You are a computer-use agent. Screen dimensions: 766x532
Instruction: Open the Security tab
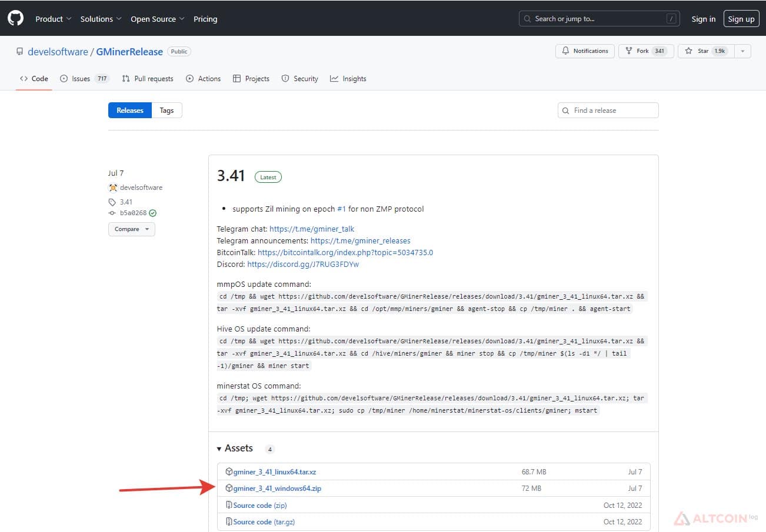point(299,79)
